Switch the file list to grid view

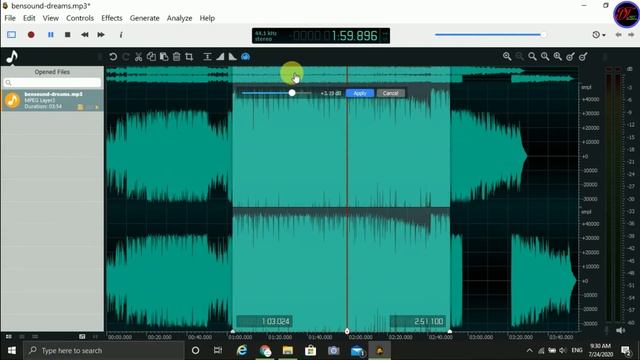coord(9,336)
